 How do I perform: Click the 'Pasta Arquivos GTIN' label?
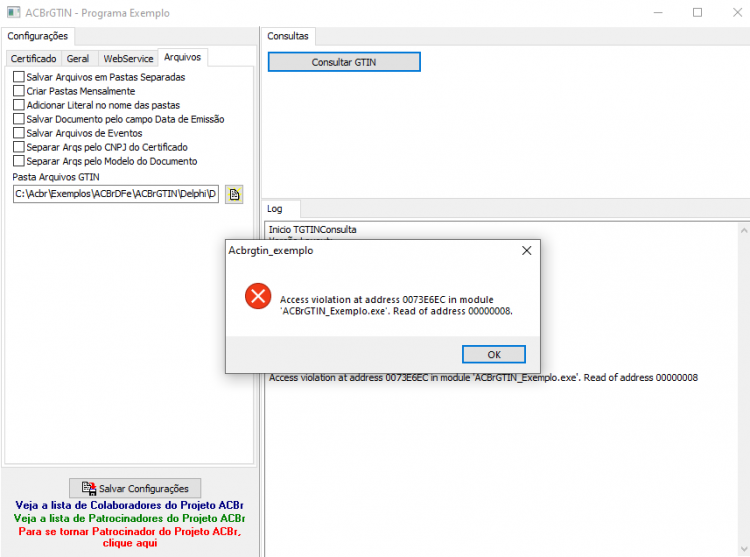[56, 177]
